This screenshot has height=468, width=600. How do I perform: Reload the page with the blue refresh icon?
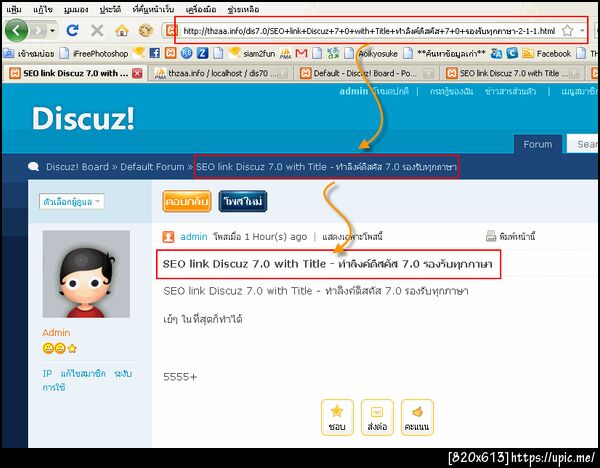[72, 30]
